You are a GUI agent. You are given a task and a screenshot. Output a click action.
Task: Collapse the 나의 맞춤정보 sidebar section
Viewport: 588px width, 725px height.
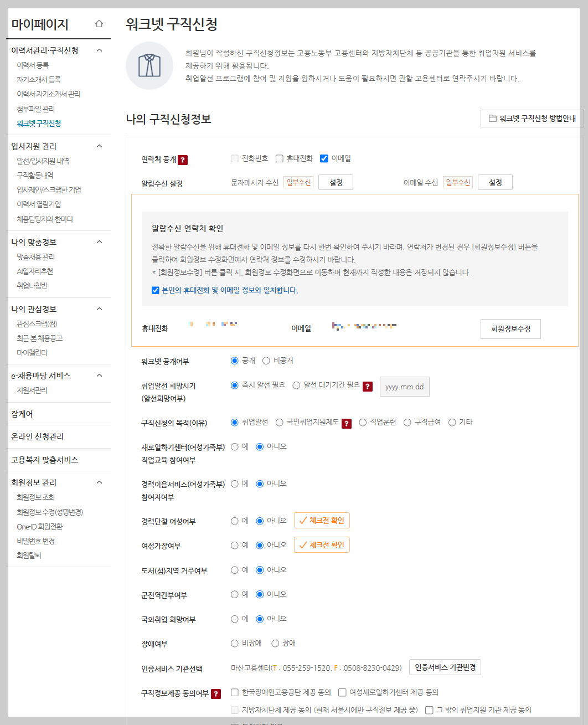coord(100,242)
